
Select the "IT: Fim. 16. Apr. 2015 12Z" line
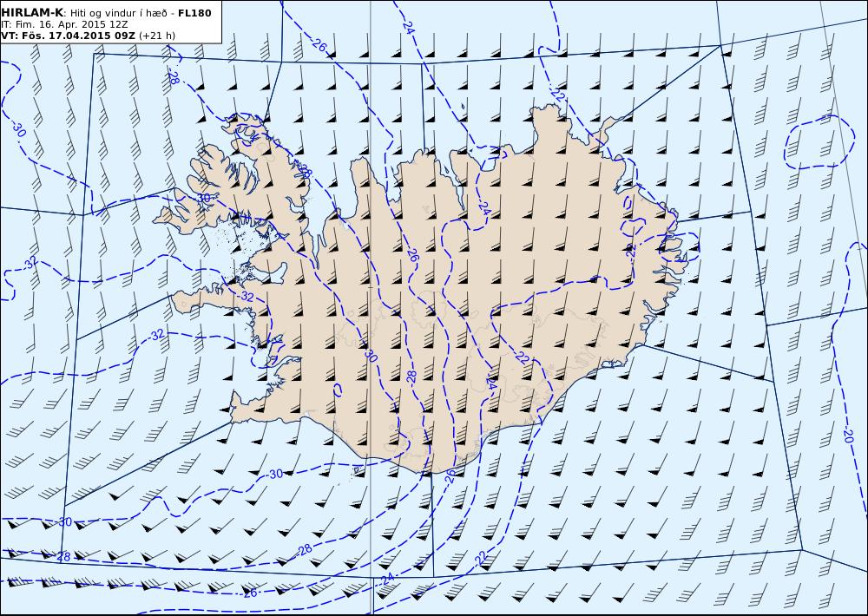coord(64,24)
